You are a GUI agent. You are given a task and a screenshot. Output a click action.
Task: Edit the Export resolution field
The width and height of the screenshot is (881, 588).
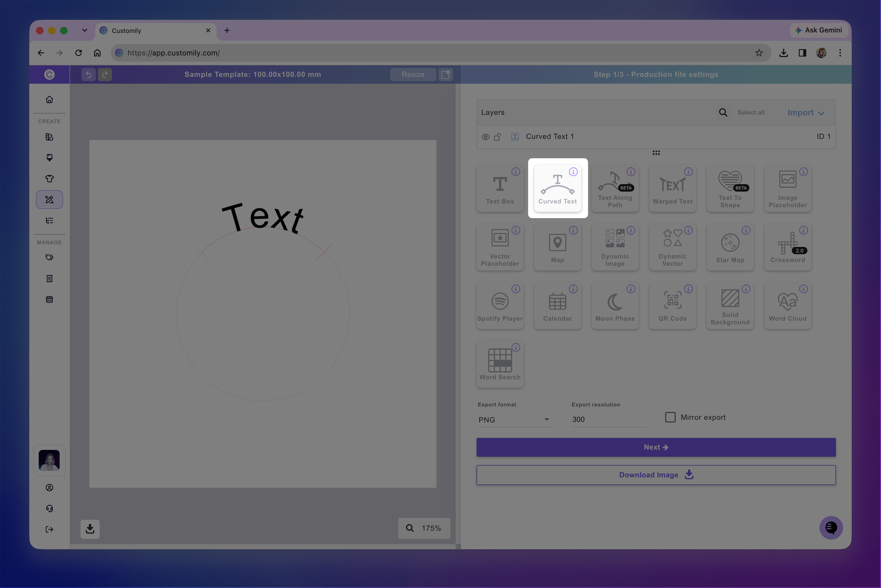click(609, 419)
